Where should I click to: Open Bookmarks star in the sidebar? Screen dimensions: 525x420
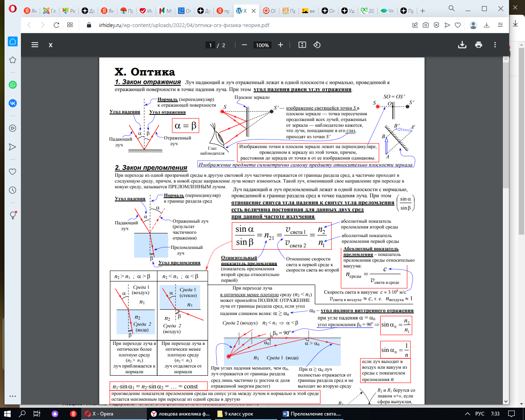click(x=13, y=60)
